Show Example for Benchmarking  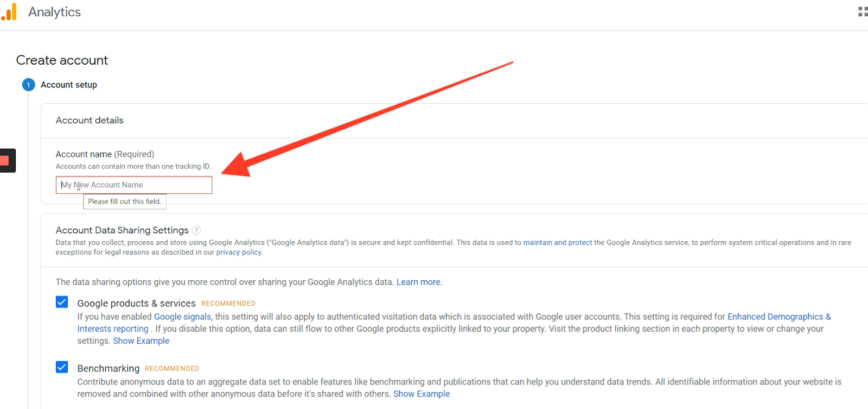pyautogui.click(x=422, y=394)
